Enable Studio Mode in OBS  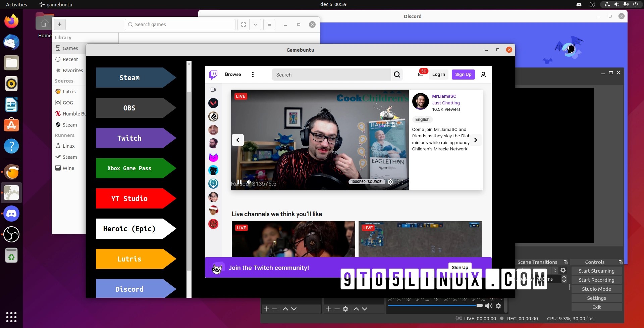click(x=596, y=289)
